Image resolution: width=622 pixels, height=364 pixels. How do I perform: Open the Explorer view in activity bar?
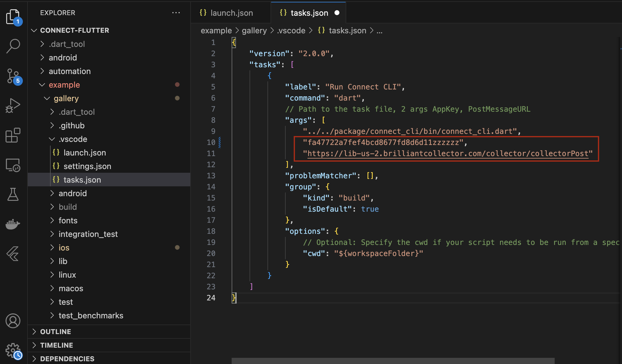point(13,17)
